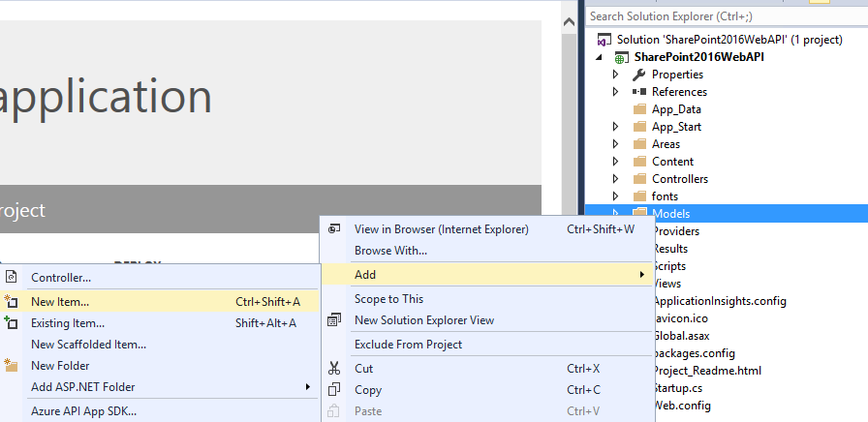868x422 pixels.
Task: Click the New Solution Explorer View icon
Action: tap(334, 320)
